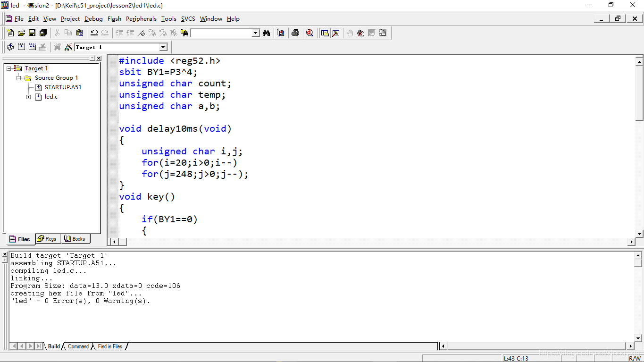The image size is (644, 362).
Task: Print the file with printer icon
Action: [295, 33]
